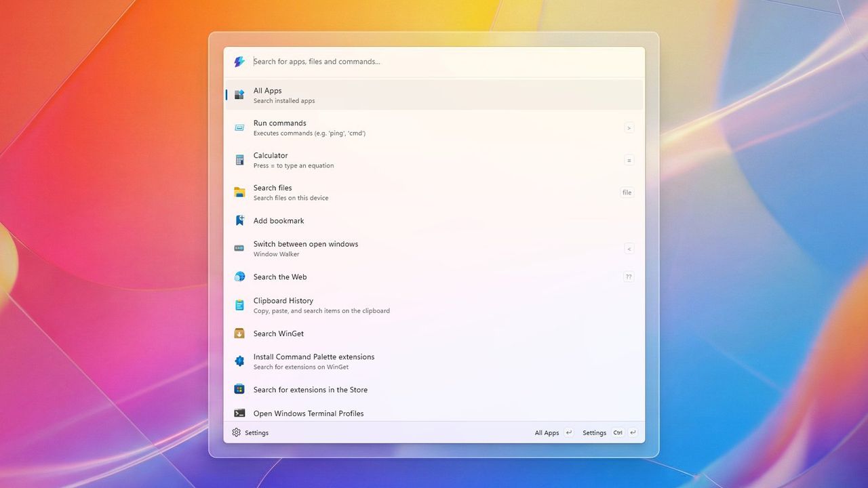Open Settings via the gear icon
Screen dimensions: 868x488
tap(236, 432)
